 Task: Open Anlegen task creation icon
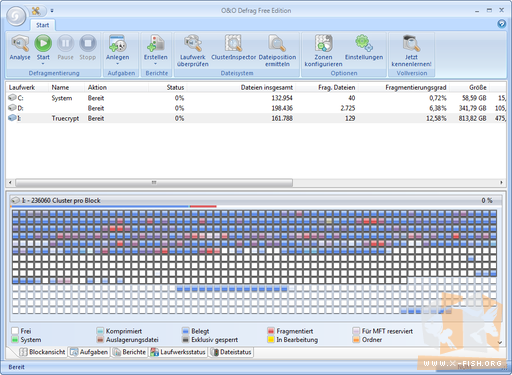tap(117, 43)
